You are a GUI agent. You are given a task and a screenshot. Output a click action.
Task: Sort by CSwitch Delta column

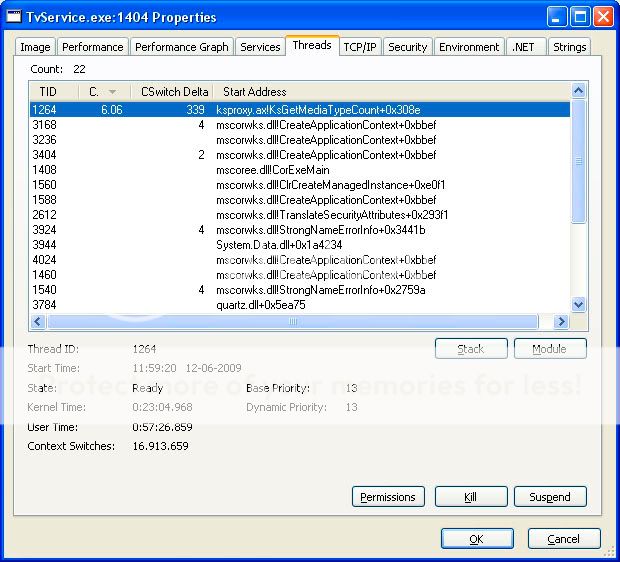173,92
